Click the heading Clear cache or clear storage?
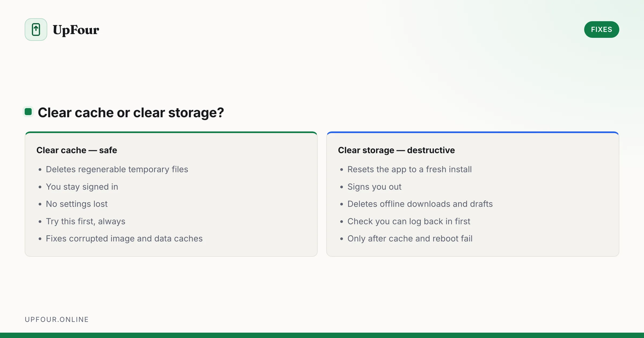 point(131,112)
